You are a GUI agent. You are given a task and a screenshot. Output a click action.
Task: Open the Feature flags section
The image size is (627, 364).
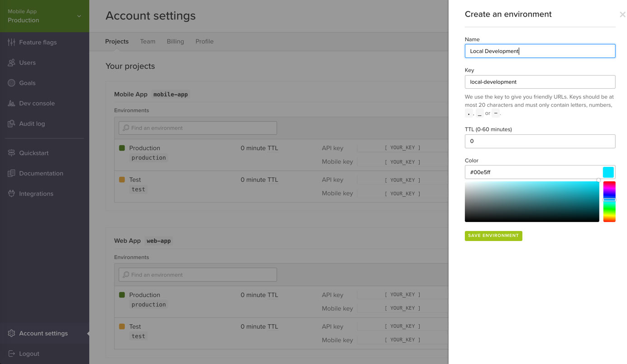click(x=38, y=42)
